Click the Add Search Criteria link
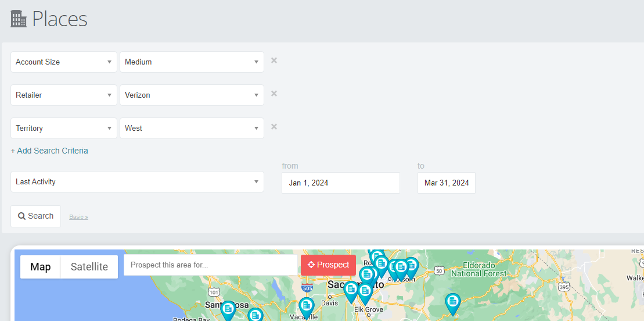 tap(49, 151)
